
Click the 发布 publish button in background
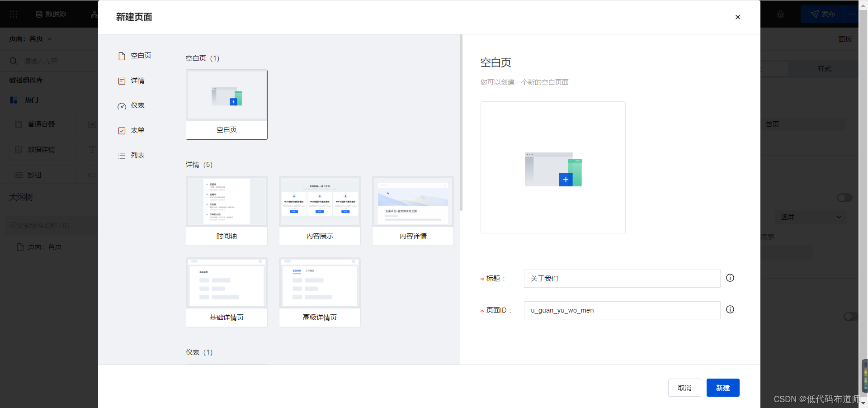point(823,14)
